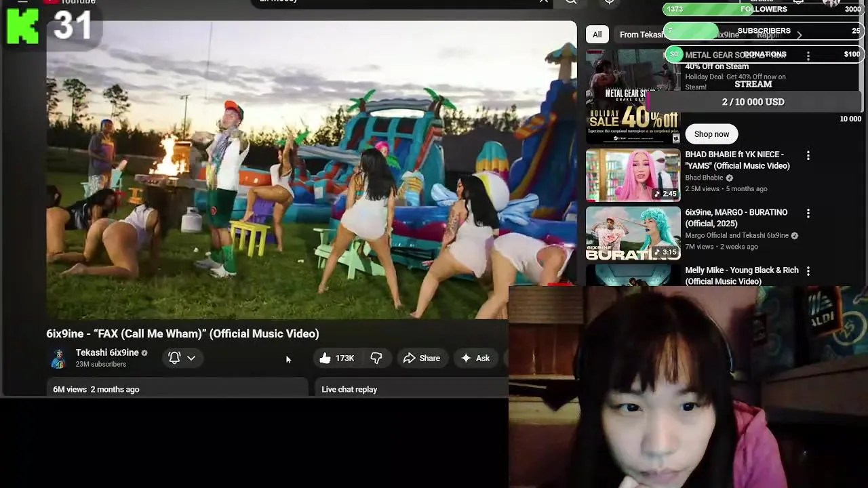Open the three-dot menu for the Melly Mike video
Screen dimensions: 868x488
[808, 271]
